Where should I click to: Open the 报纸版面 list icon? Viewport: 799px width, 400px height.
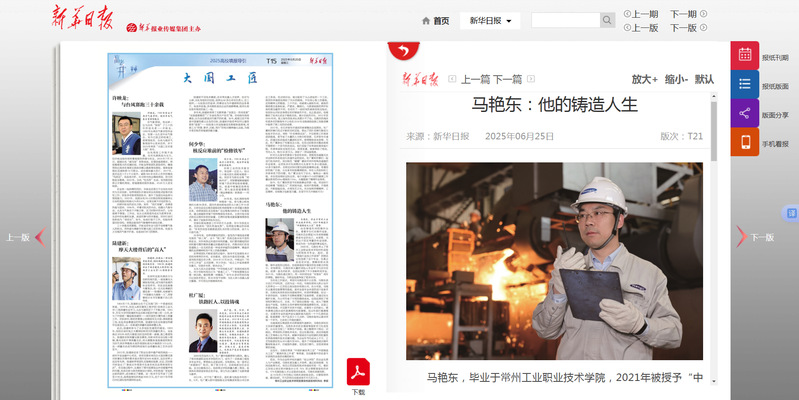point(745,85)
